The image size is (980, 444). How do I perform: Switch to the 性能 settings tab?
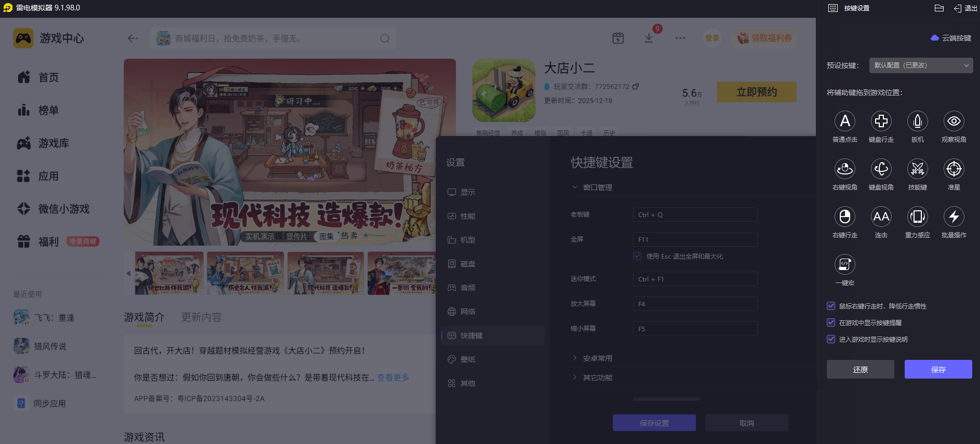[467, 216]
